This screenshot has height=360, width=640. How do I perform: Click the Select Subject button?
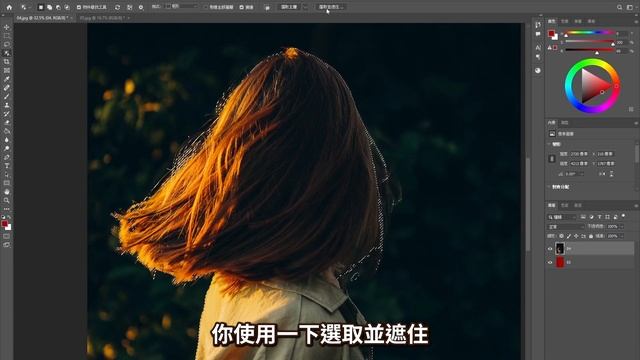pos(289,7)
